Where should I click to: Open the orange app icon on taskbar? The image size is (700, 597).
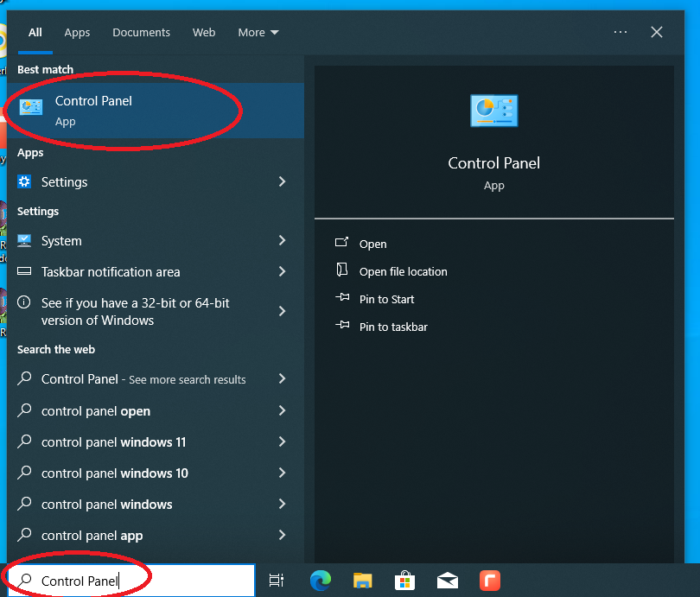[x=490, y=581]
